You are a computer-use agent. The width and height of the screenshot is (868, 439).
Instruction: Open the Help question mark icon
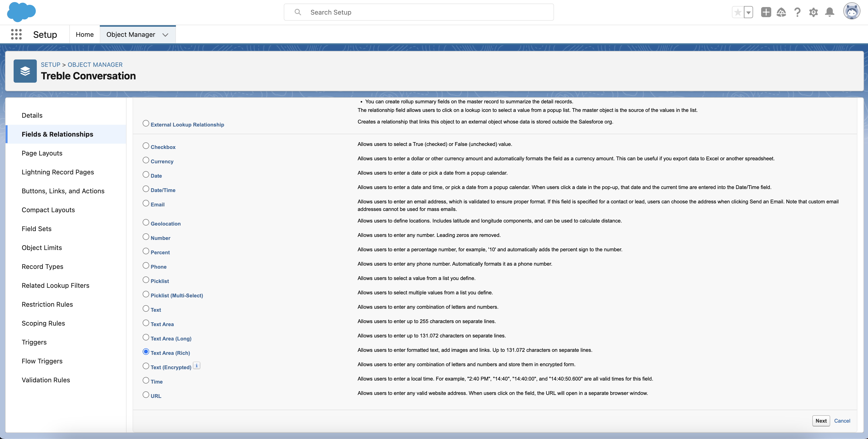click(x=797, y=12)
